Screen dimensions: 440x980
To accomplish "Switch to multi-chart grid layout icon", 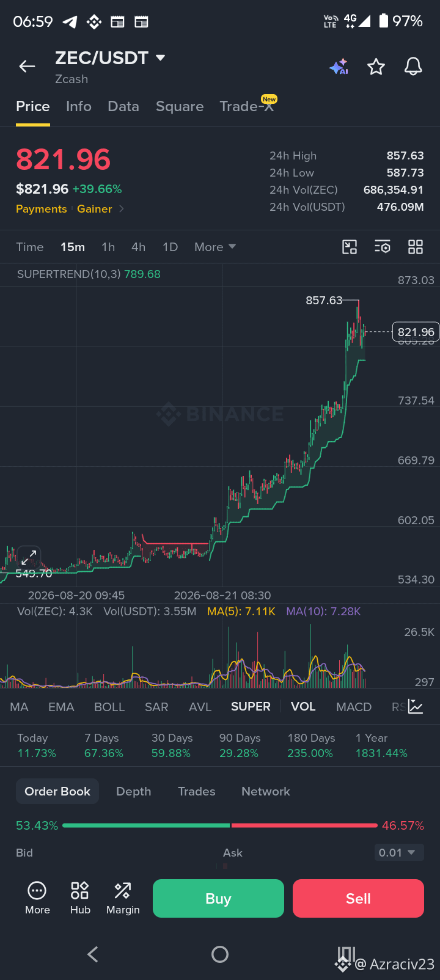I will tap(416, 247).
